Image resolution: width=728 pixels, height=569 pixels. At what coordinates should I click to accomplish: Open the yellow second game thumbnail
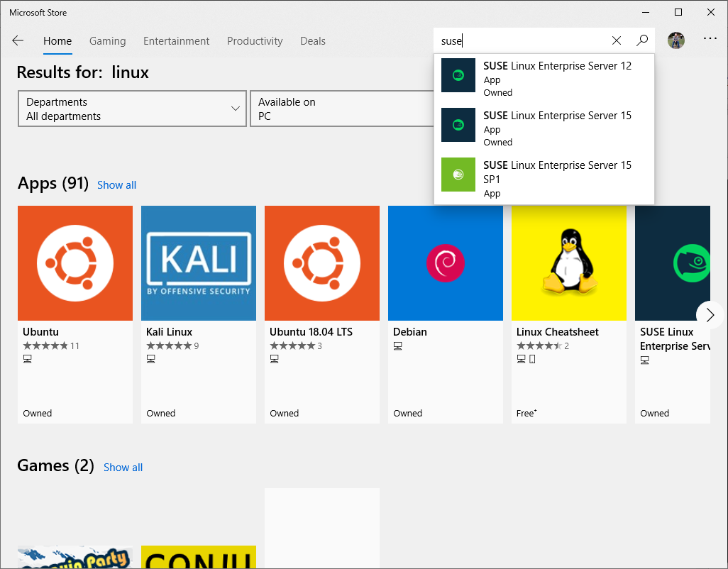point(199,558)
